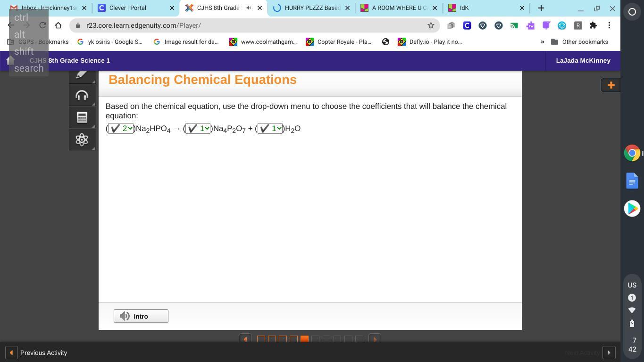Open the Chrome three-dot menu
Screen dimensions: 644x362
click(x=609, y=25)
